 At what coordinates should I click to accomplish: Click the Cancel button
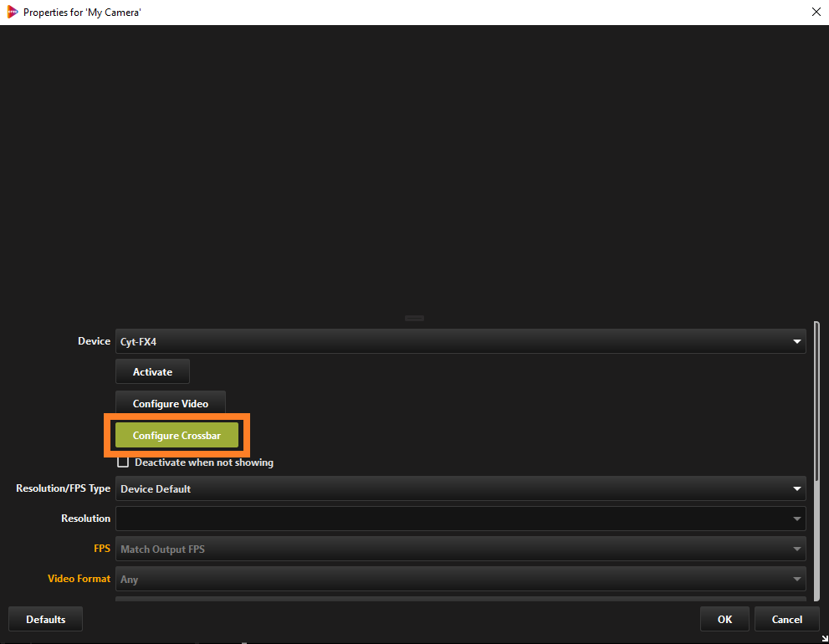click(x=786, y=619)
